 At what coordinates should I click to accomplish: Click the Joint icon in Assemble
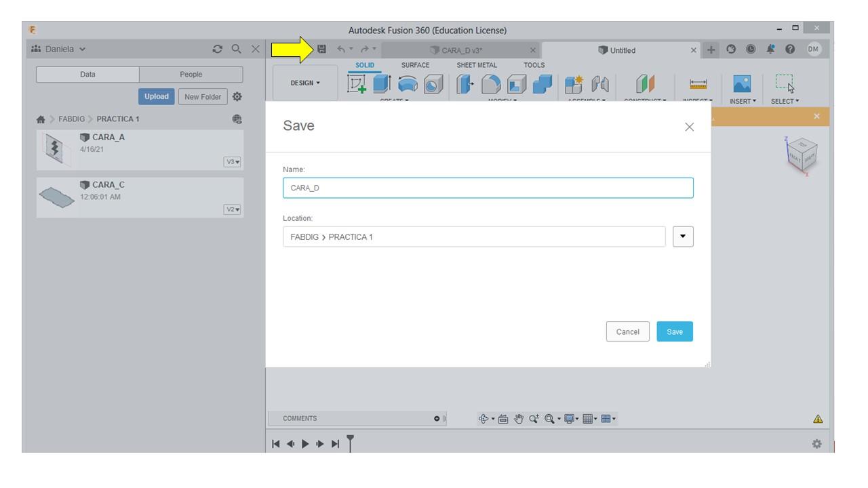(x=601, y=85)
